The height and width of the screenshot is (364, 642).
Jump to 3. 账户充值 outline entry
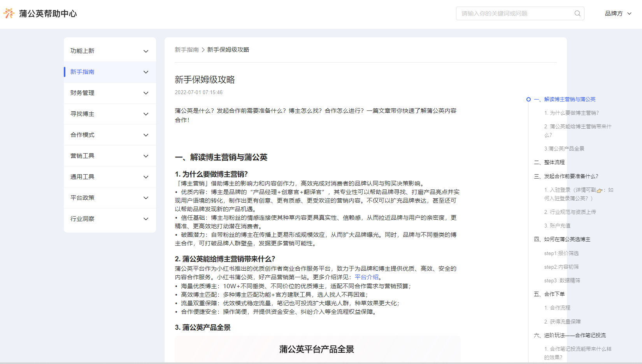point(557,226)
